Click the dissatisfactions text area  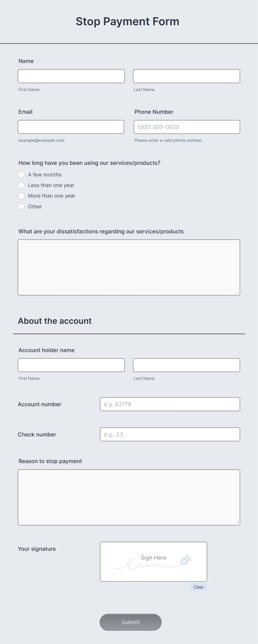(129, 267)
